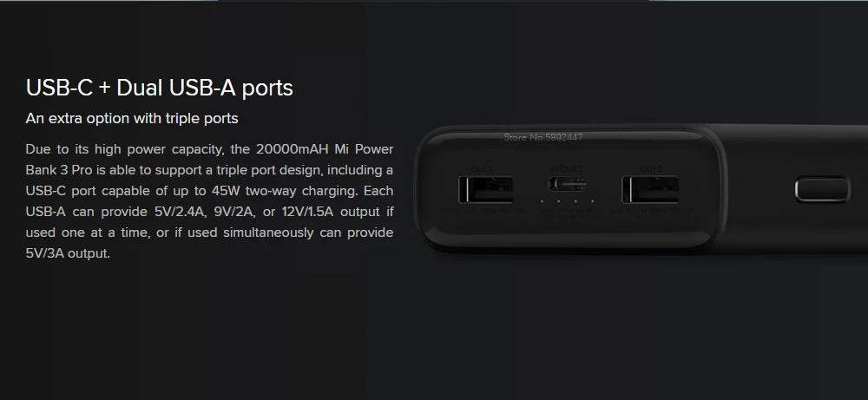Click the power button on the power bank side
This screenshot has height=400, width=868.
pos(822,189)
